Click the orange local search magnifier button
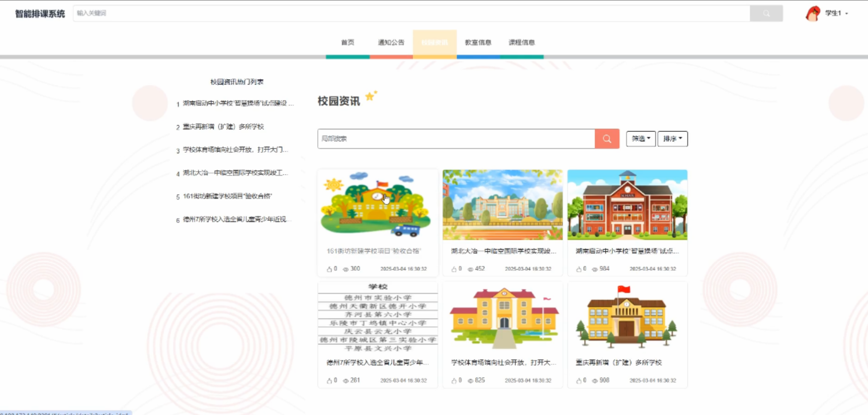 [607, 139]
